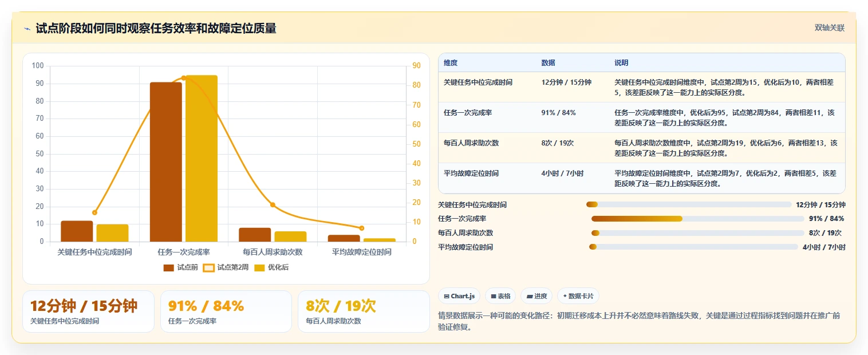Toggle the 试点前 legend series
The image size is (868, 355).
(180, 267)
